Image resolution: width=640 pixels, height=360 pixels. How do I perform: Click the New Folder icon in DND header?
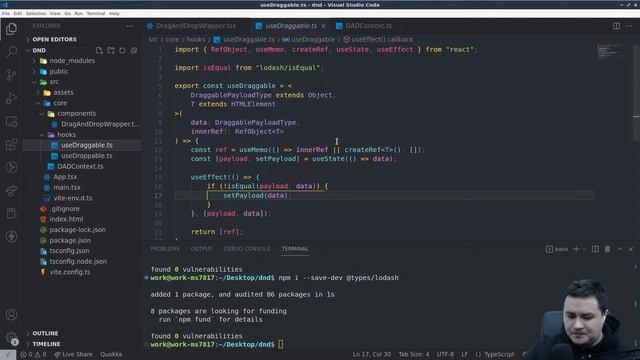tap(111, 50)
